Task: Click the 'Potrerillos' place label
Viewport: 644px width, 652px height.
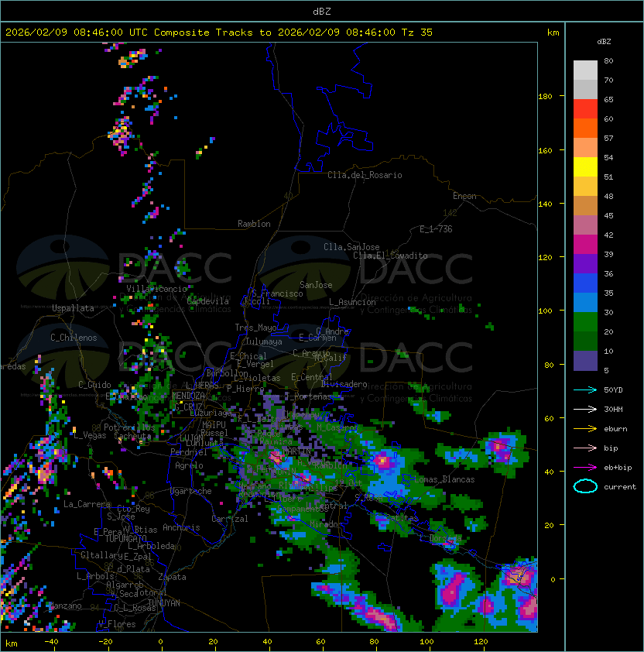Action: [129, 427]
